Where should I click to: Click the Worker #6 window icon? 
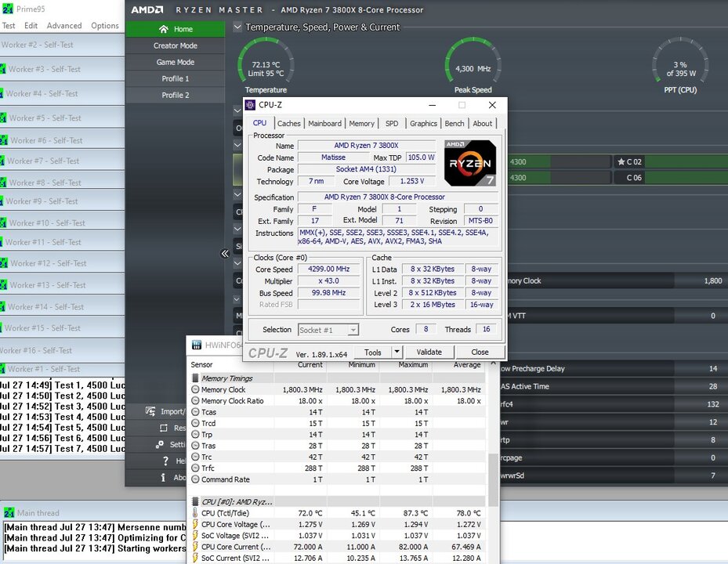click(3, 140)
